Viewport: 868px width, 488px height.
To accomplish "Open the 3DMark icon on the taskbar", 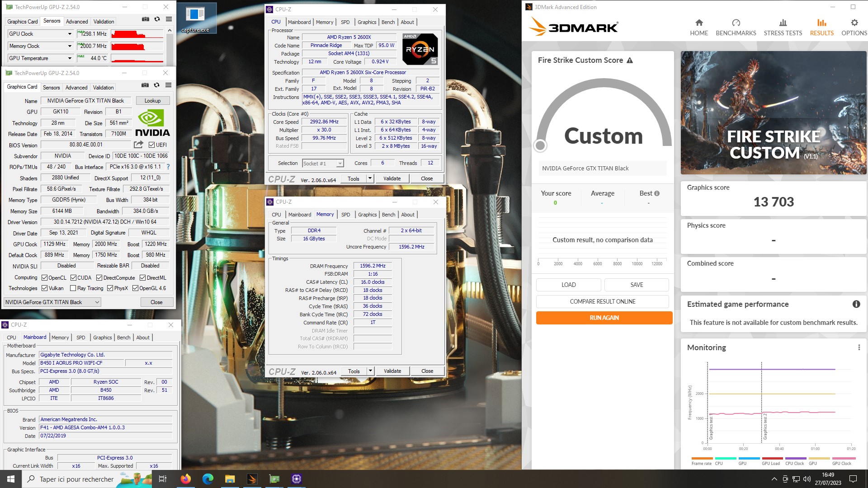I will [252, 479].
